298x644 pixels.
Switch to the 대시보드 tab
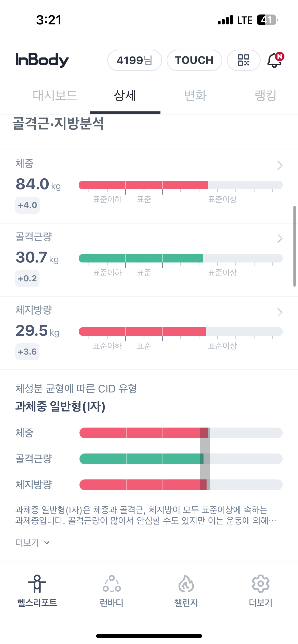click(x=55, y=96)
